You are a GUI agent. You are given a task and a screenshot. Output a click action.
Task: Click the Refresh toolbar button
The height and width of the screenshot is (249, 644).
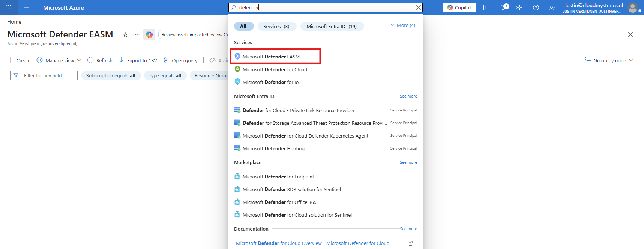tap(100, 60)
